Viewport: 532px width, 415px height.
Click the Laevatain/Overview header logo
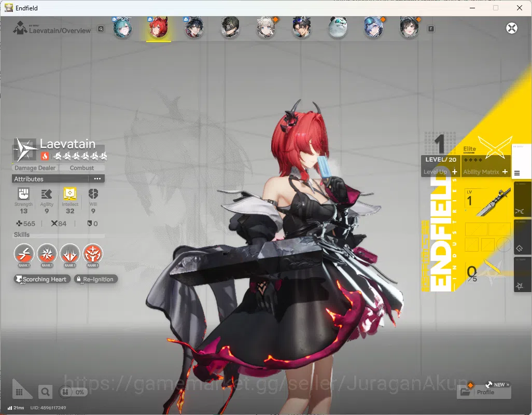[20, 28]
